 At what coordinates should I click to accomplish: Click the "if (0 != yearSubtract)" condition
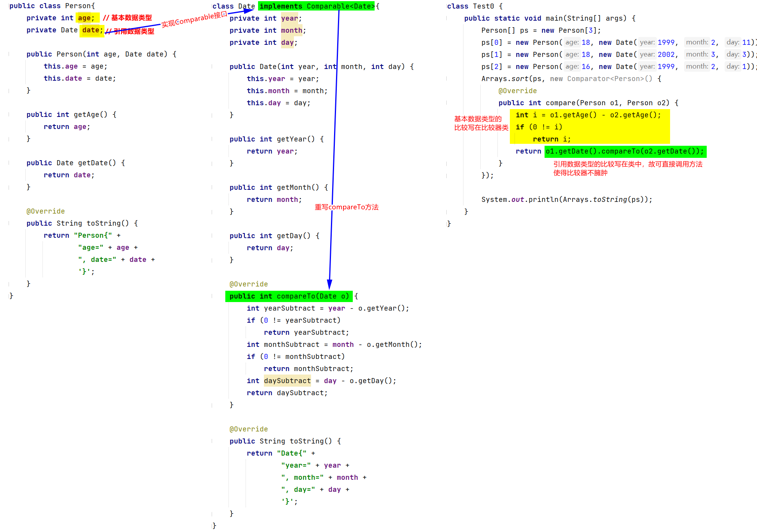[x=294, y=320]
